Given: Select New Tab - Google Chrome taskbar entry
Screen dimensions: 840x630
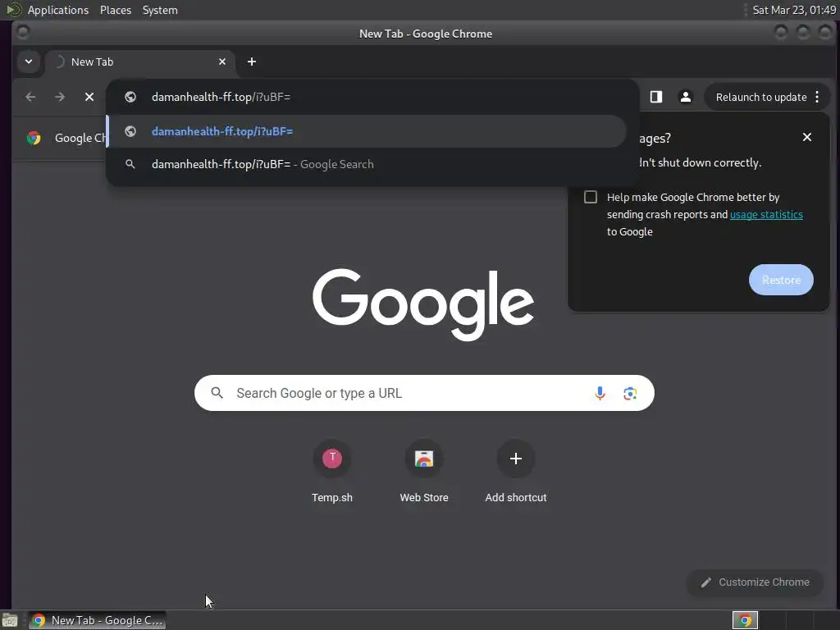Looking at the screenshot, I should 97,620.
